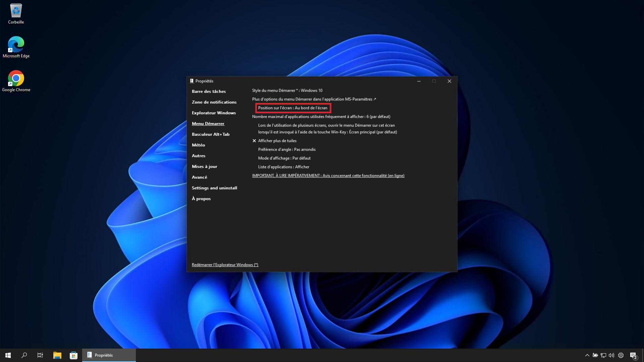Switch to 'Basculeur Alt+Tab' section

coord(211,134)
